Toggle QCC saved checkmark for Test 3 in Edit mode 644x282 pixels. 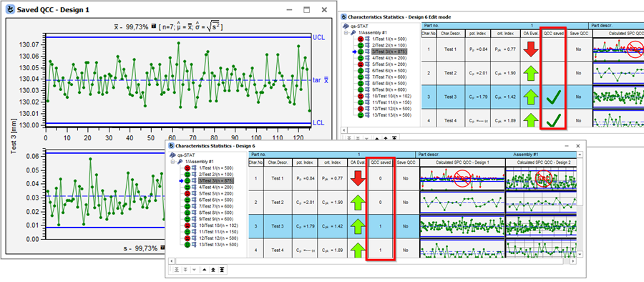[x=554, y=97]
